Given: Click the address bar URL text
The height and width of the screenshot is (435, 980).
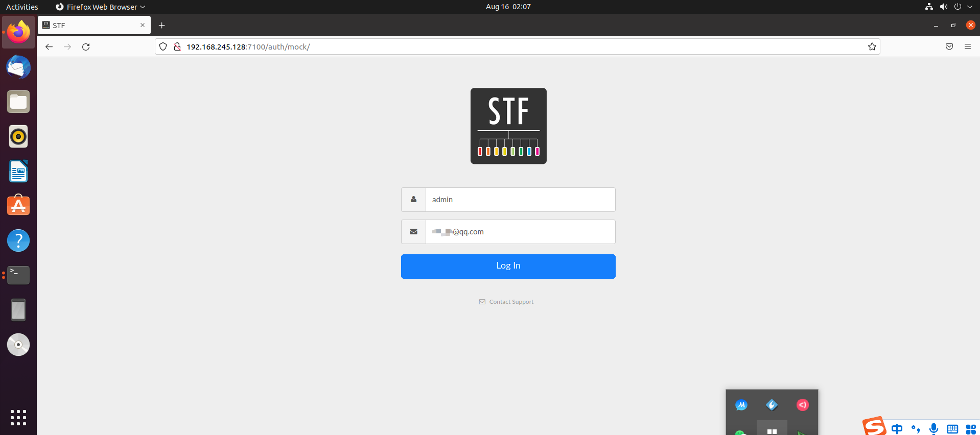Looking at the screenshot, I should point(248,47).
